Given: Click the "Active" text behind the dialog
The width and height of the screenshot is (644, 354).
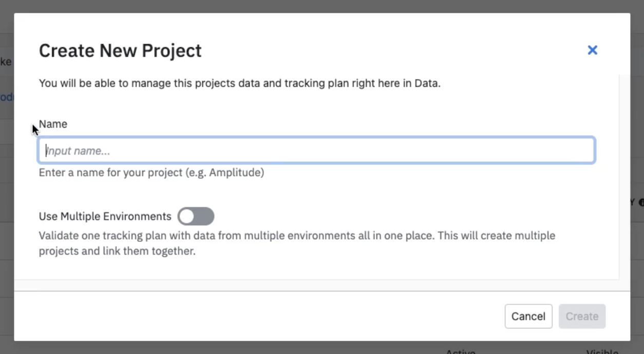Looking at the screenshot, I should click(x=460, y=351).
